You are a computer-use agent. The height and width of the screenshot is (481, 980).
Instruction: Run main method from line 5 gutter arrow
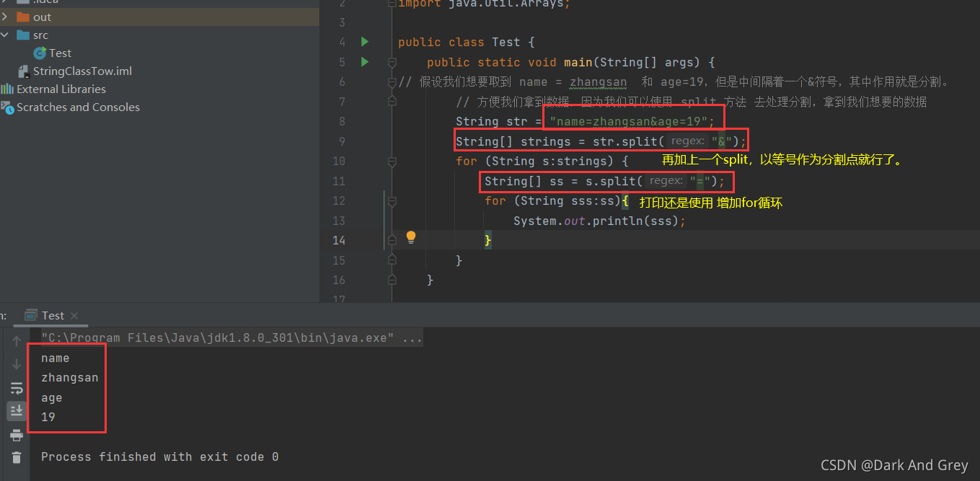coord(365,62)
